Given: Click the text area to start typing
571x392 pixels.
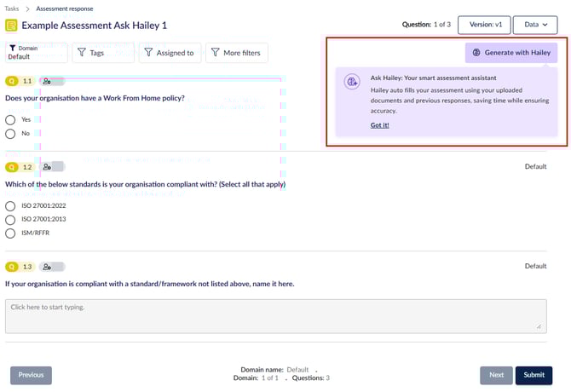Looking at the screenshot, I should click(x=275, y=314).
